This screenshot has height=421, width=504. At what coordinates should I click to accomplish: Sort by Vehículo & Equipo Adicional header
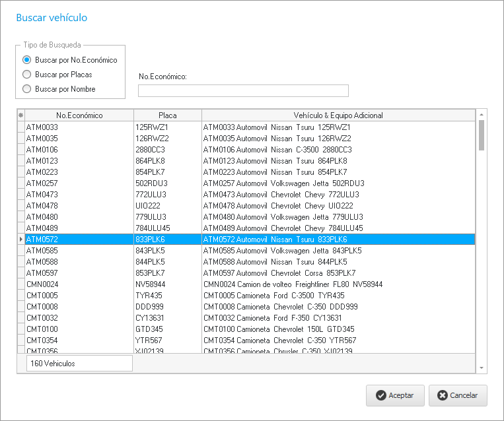coord(338,115)
